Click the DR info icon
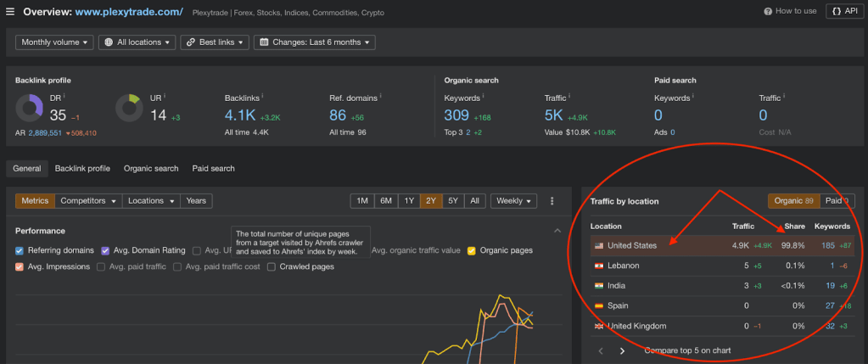Viewport: 868px width, 364px height. pos(64,96)
